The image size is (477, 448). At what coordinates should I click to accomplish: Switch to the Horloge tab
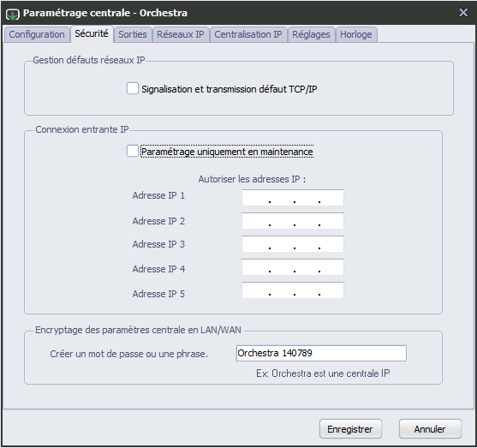356,34
